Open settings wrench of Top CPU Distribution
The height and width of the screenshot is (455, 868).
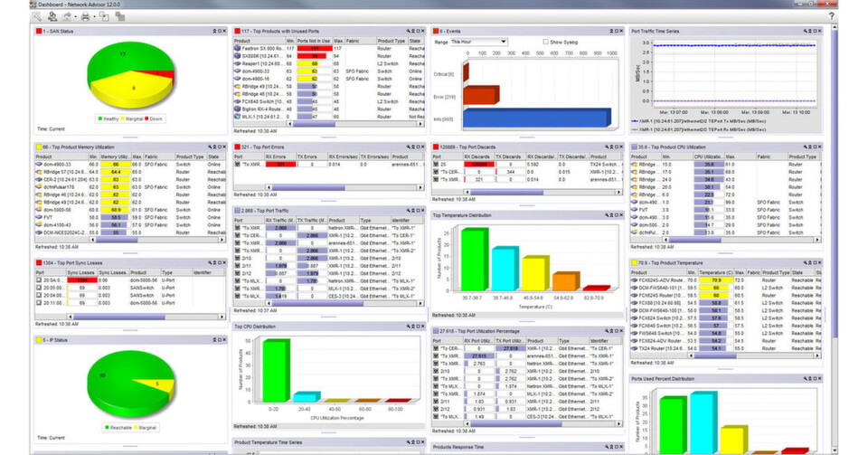[x=408, y=326]
